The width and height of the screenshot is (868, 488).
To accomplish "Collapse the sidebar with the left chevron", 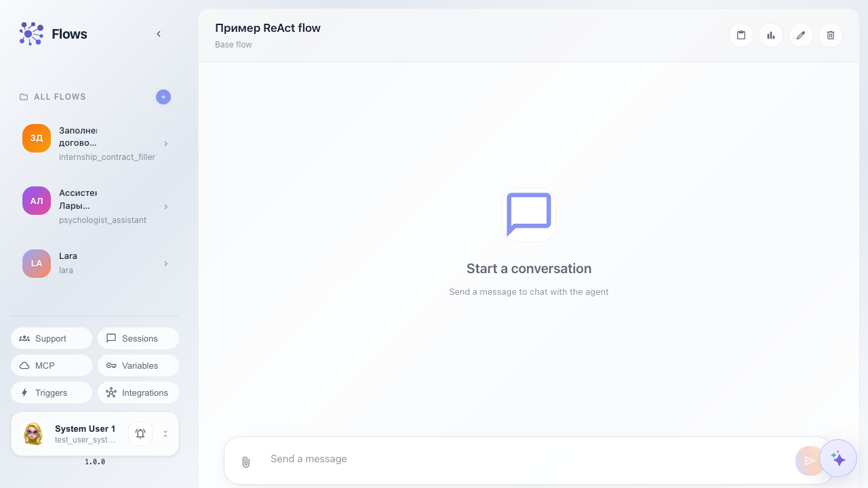I will click(x=159, y=34).
